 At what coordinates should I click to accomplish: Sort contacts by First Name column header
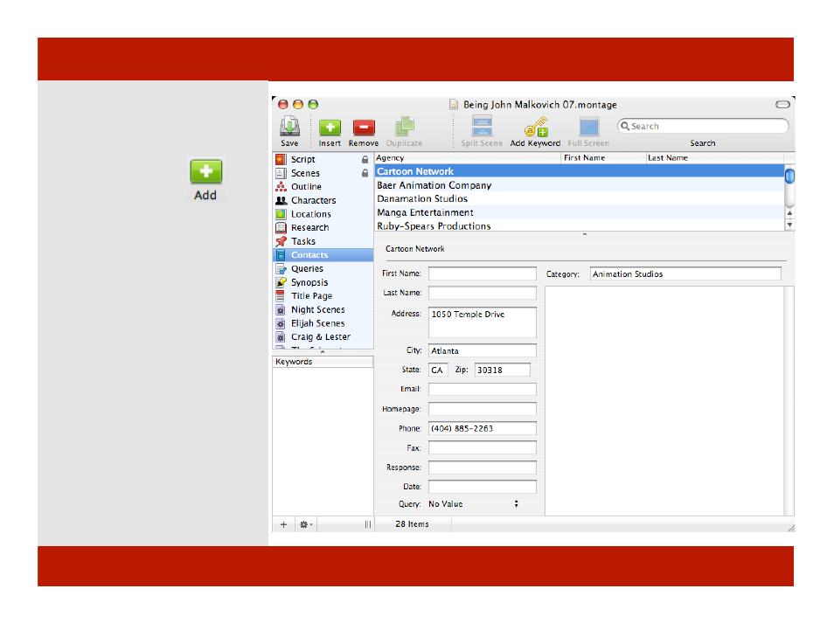(603, 158)
